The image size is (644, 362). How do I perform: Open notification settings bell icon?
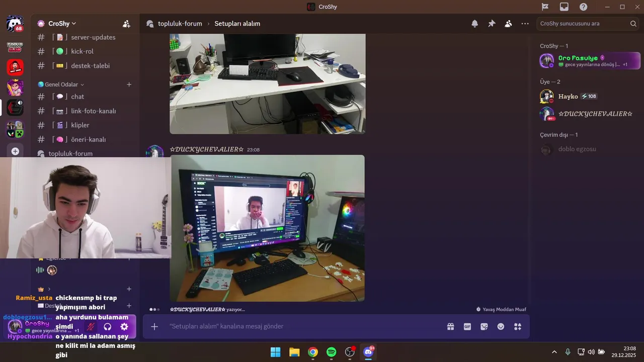point(474,24)
